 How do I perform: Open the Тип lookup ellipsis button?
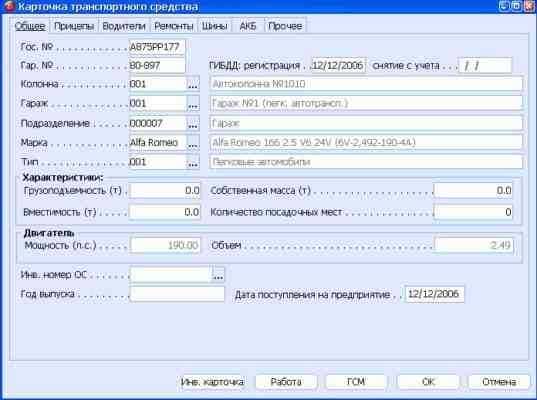click(x=193, y=162)
